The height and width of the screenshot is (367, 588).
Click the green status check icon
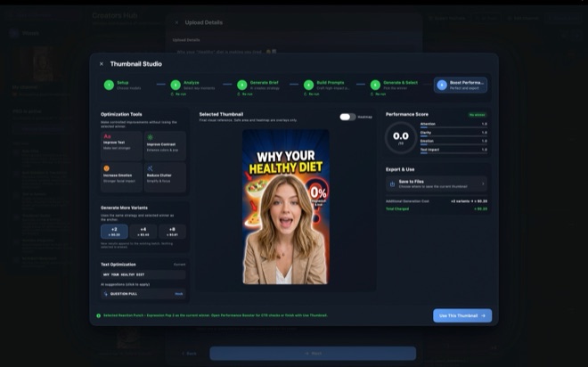click(x=98, y=315)
